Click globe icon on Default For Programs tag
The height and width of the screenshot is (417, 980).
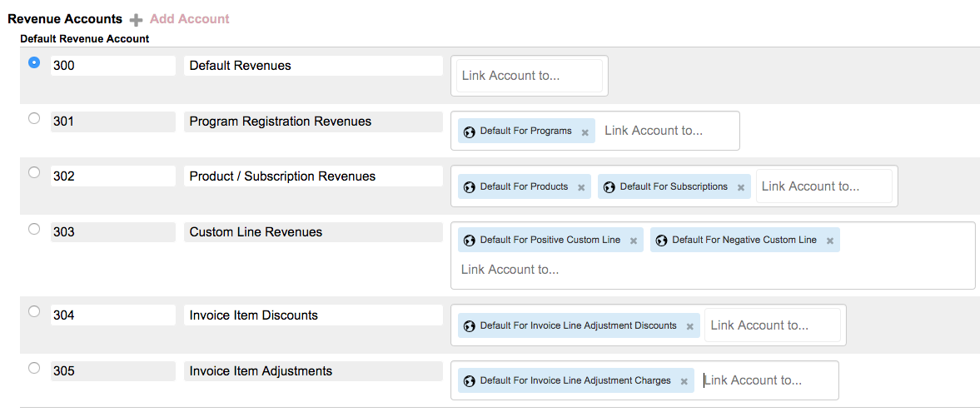click(x=470, y=132)
